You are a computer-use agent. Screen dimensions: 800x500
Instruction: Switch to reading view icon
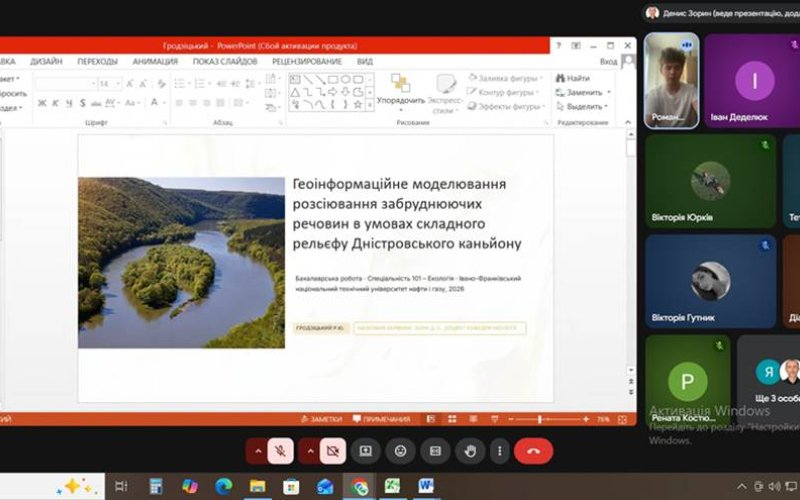click(x=473, y=419)
